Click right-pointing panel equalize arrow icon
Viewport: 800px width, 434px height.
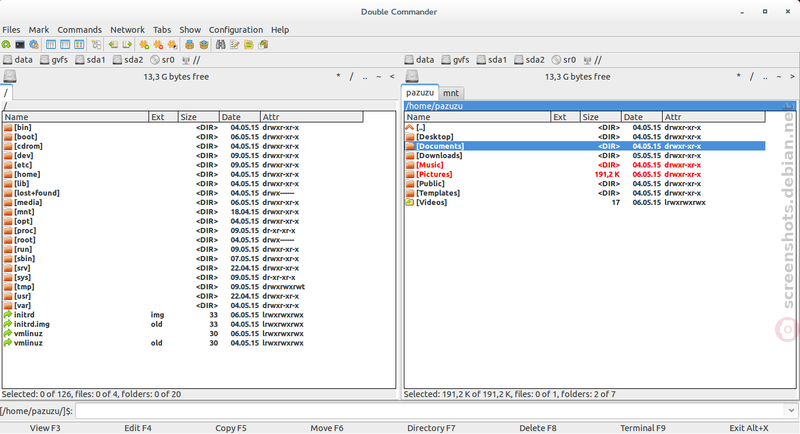(x=127, y=45)
